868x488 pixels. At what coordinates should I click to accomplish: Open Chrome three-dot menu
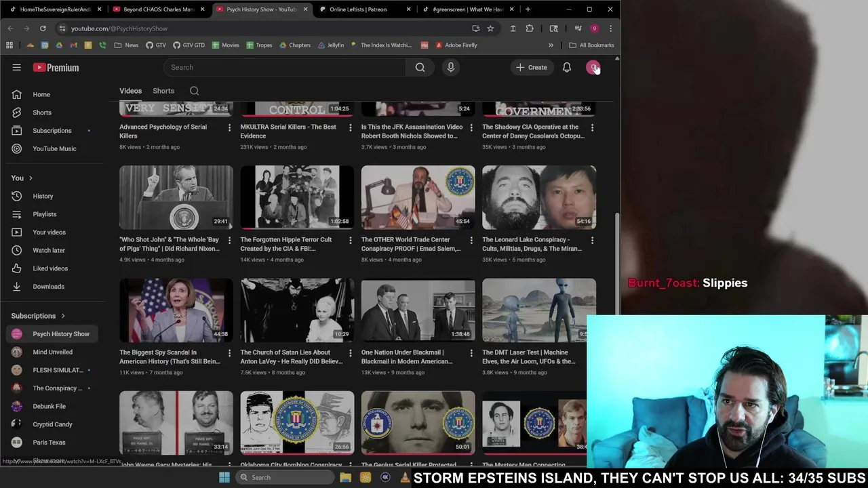[x=610, y=28]
